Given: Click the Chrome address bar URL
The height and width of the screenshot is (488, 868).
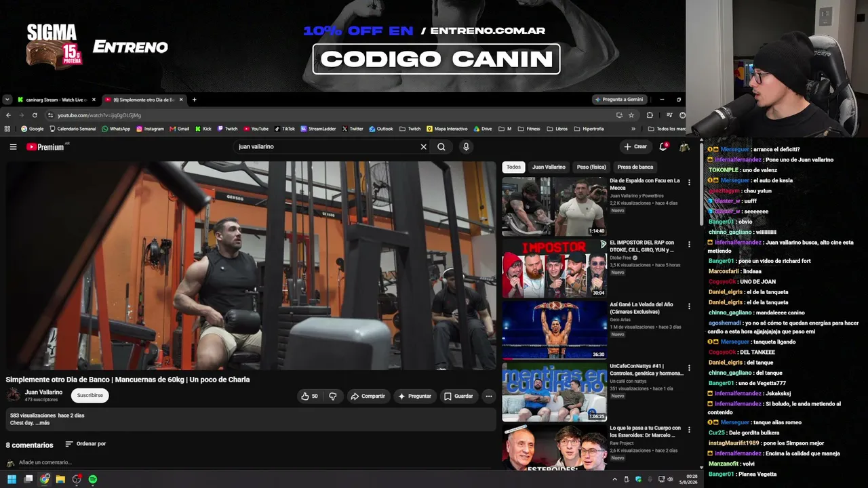Looking at the screenshot, I should (x=99, y=115).
